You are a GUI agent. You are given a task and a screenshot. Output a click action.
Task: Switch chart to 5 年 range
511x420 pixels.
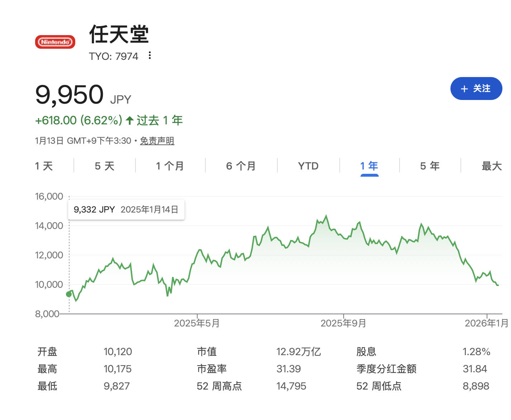(430, 166)
